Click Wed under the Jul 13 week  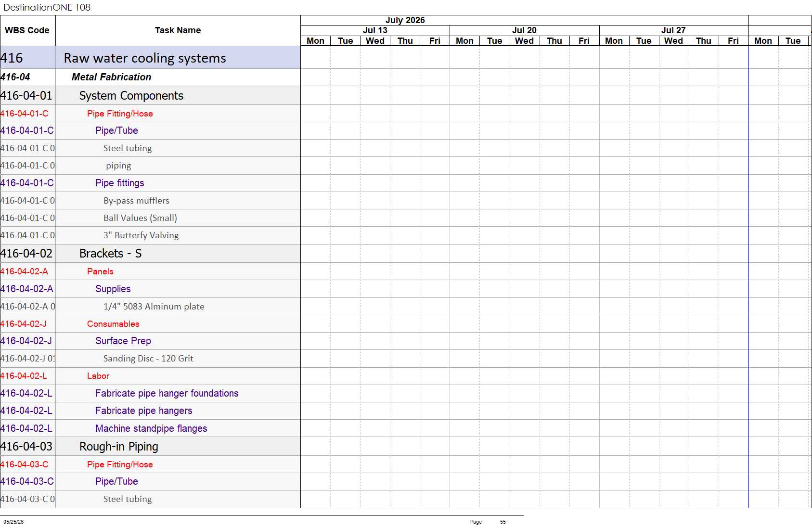375,41
